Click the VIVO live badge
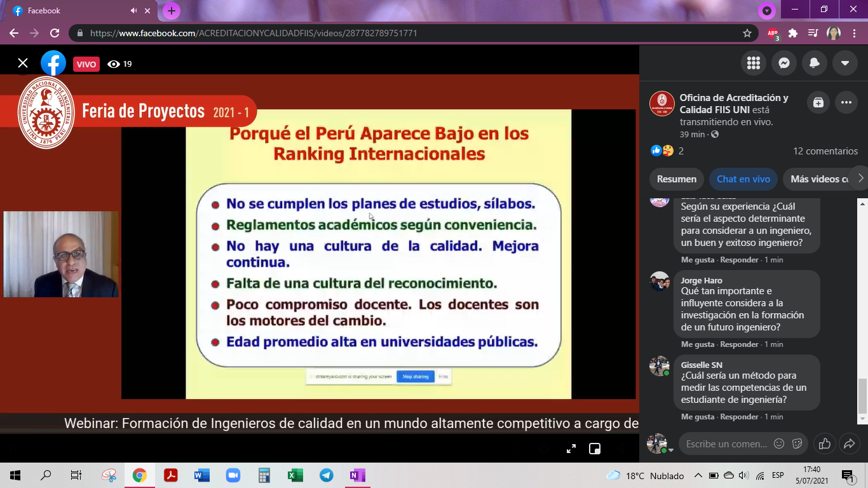Image resolution: width=868 pixels, height=488 pixels. tap(86, 64)
